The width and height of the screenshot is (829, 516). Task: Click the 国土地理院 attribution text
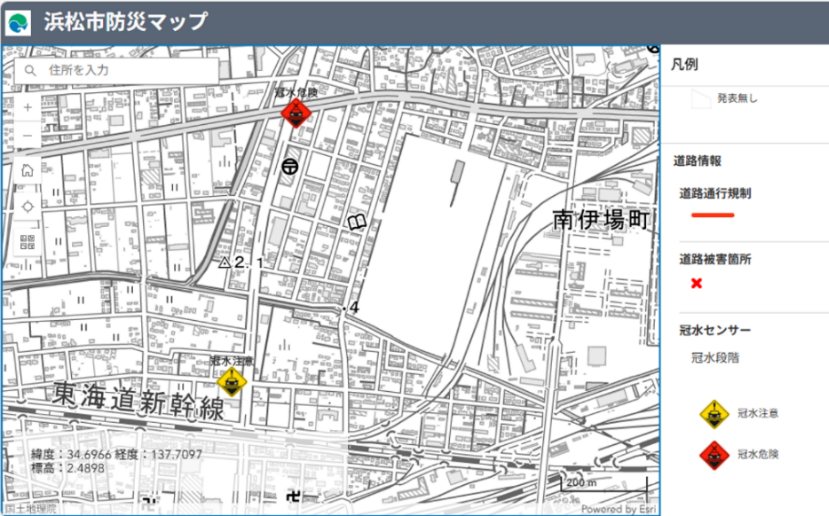coord(31,509)
